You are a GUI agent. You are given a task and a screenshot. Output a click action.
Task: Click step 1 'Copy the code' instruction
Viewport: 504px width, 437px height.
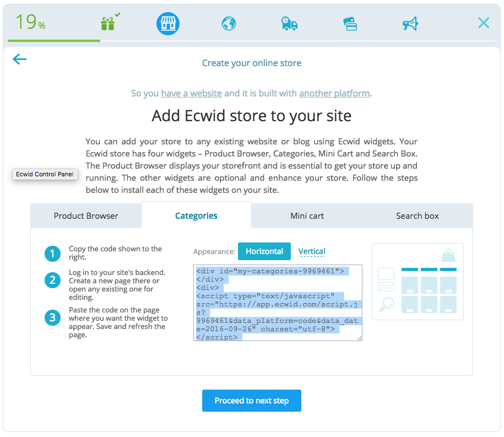tap(115, 253)
